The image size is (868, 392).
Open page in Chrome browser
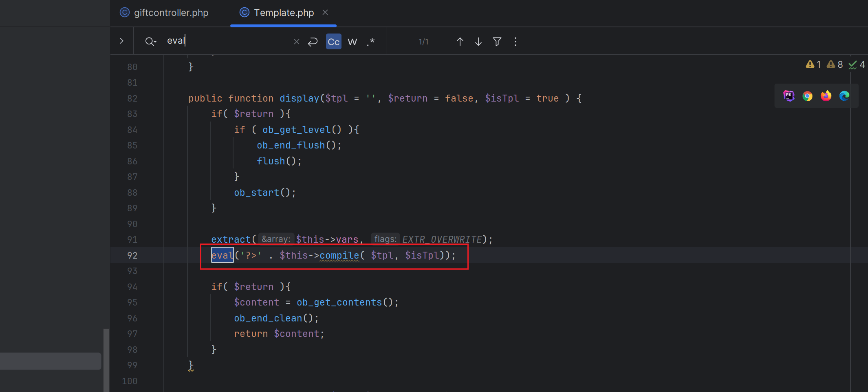(x=807, y=96)
